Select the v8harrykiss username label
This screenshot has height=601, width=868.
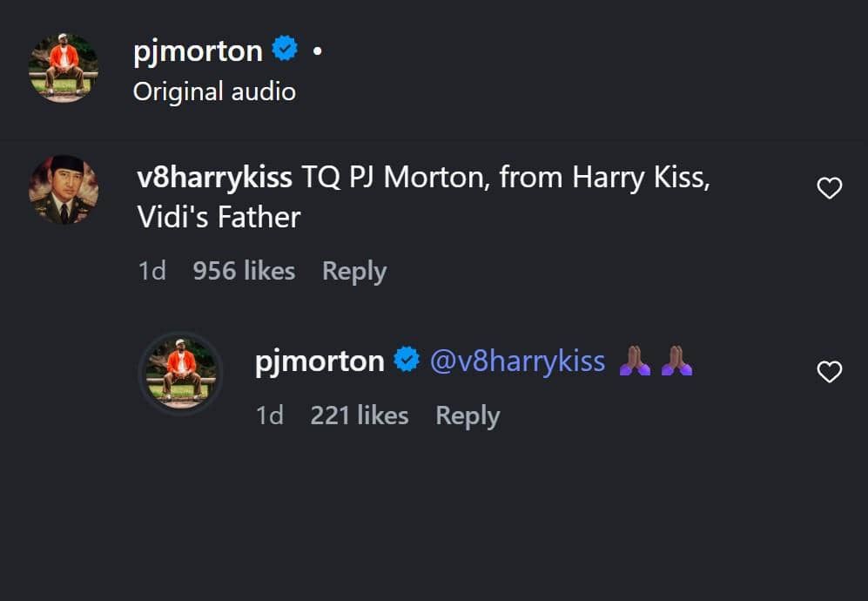(216, 177)
